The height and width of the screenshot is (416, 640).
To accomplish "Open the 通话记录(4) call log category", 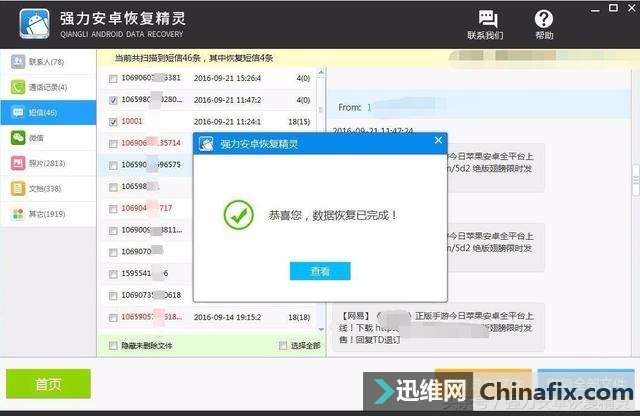I will click(48, 87).
